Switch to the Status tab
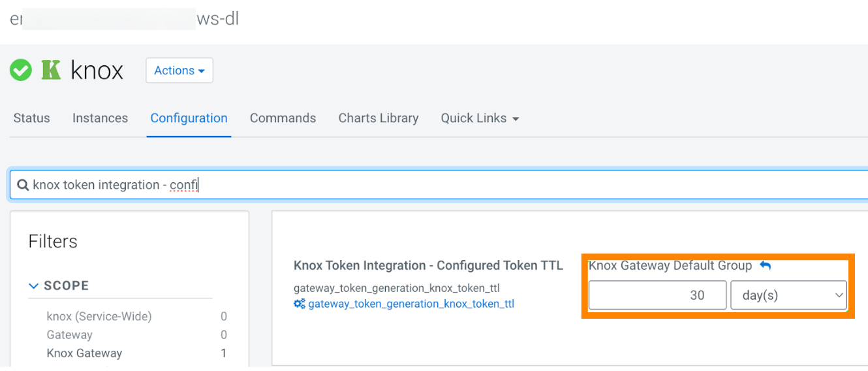The image size is (868, 371). 31,118
